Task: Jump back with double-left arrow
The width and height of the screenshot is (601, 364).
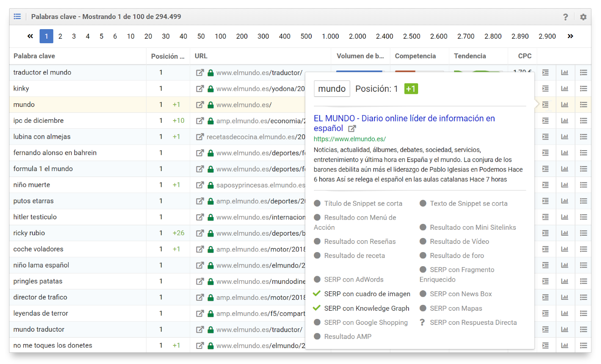Action: click(30, 36)
